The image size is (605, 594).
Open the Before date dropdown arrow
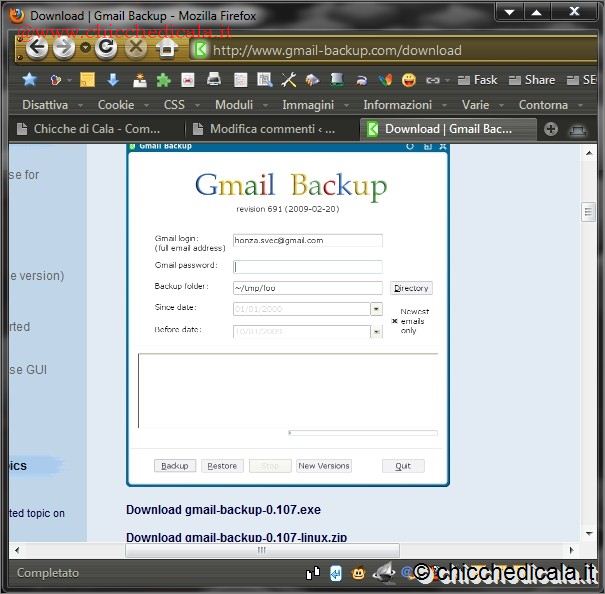click(376, 331)
